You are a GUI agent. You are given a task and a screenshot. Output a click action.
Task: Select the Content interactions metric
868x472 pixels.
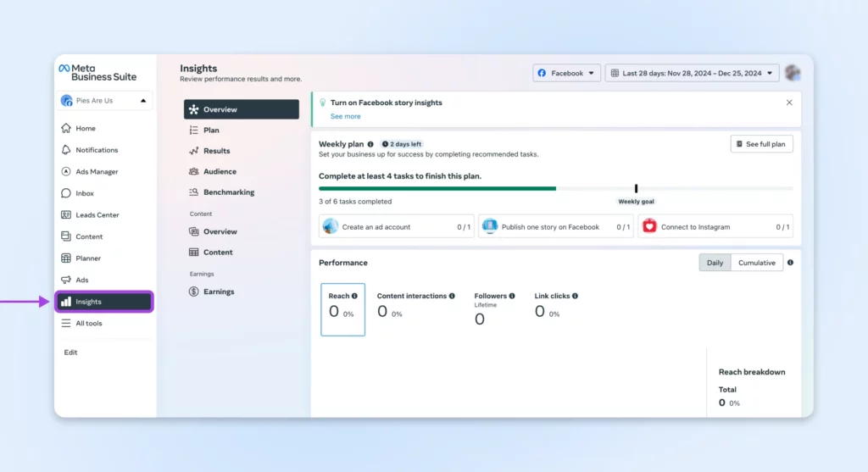point(415,306)
